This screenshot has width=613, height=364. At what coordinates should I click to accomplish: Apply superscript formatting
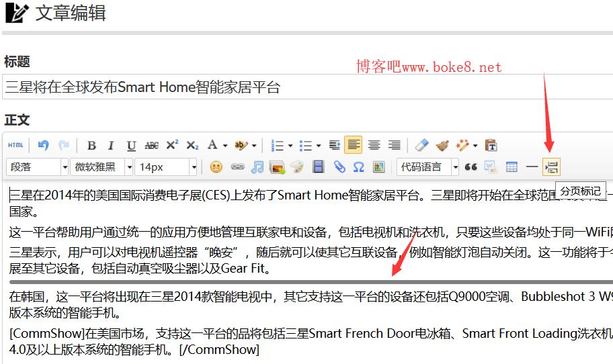pyautogui.click(x=172, y=145)
